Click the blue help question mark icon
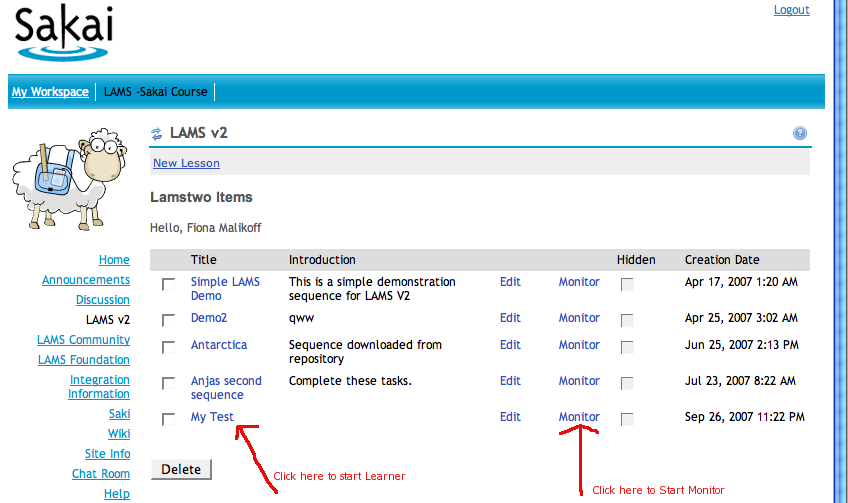Screen dimensions: 848x503 800,133
